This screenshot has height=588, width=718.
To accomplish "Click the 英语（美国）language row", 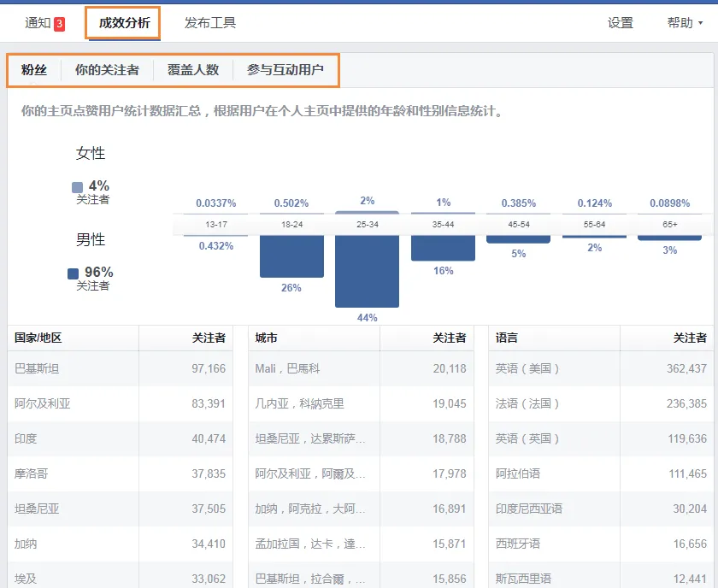I will [x=601, y=368].
